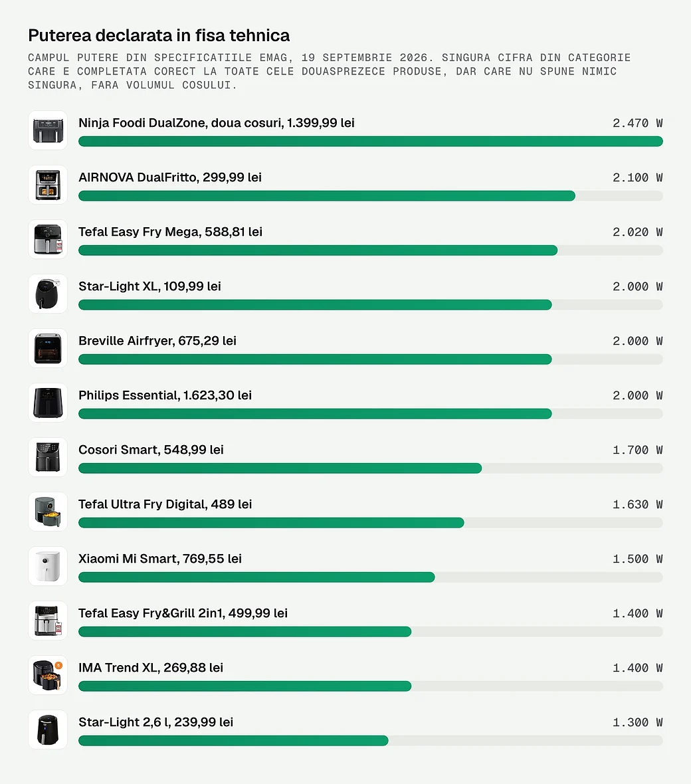Click the AIRNOVA DualFritto, 299,99 lei title
The height and width of the screenshot is (784, 691).
(x=170, y=177)
